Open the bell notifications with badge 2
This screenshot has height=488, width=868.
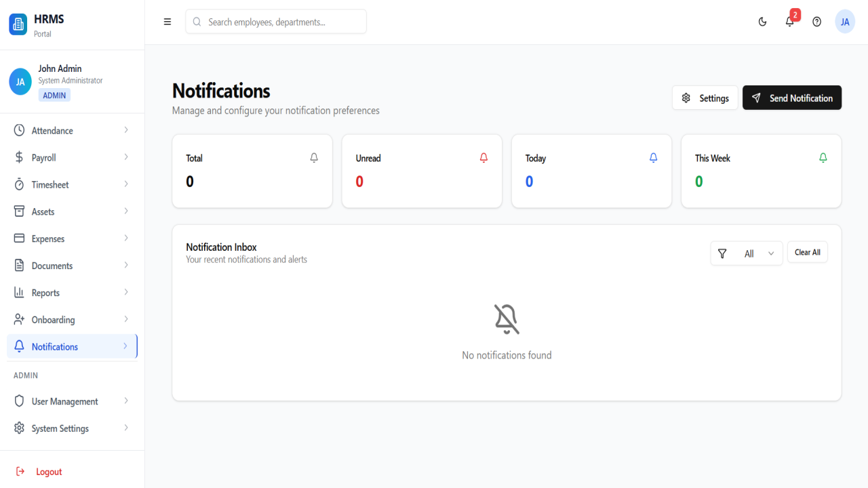pyautogui.click(x=790, y=22)
